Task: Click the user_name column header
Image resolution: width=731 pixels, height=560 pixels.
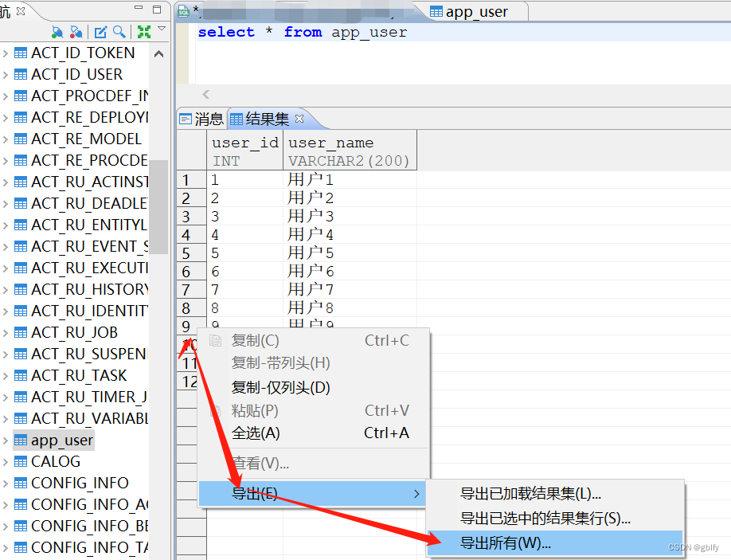Action: tap(350, 151)
